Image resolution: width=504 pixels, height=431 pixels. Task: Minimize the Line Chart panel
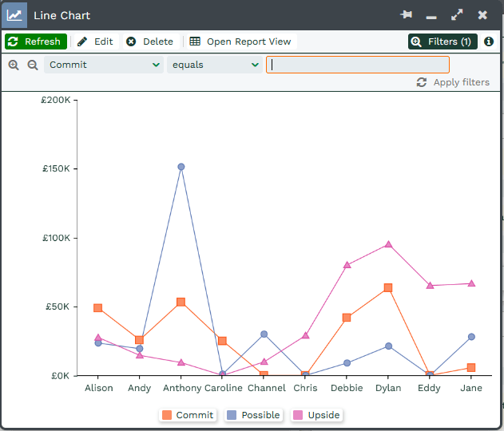coord(431,15)
